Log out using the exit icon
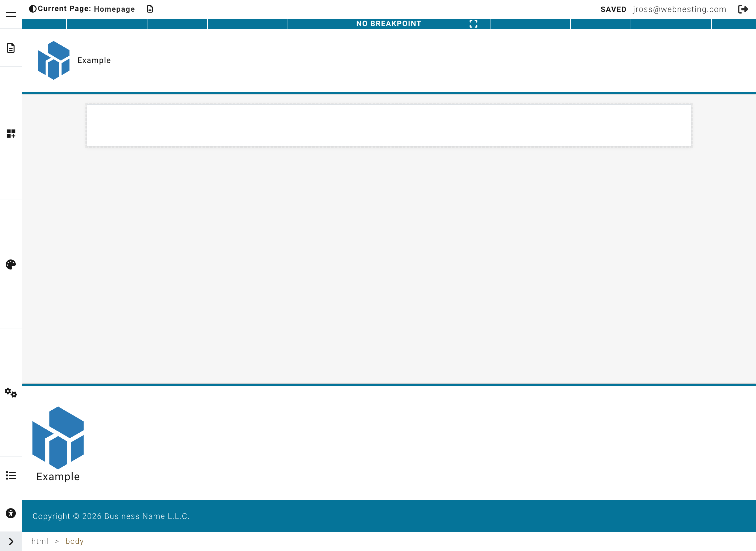 743,9
